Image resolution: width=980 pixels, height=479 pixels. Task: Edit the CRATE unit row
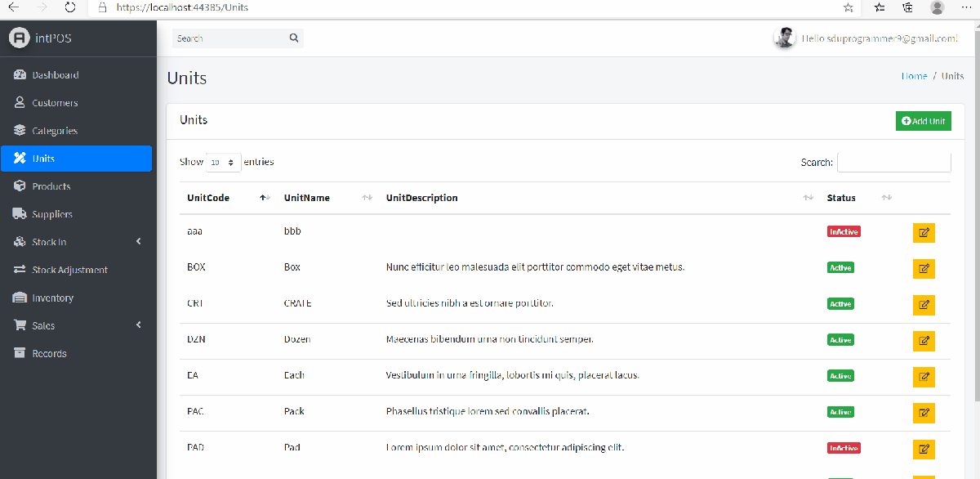coord(924,304)
